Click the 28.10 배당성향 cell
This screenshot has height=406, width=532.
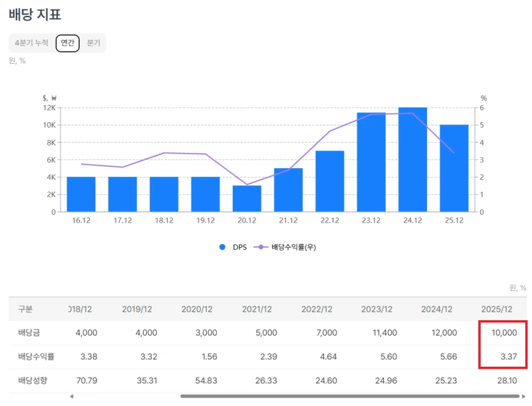[507, 381]
